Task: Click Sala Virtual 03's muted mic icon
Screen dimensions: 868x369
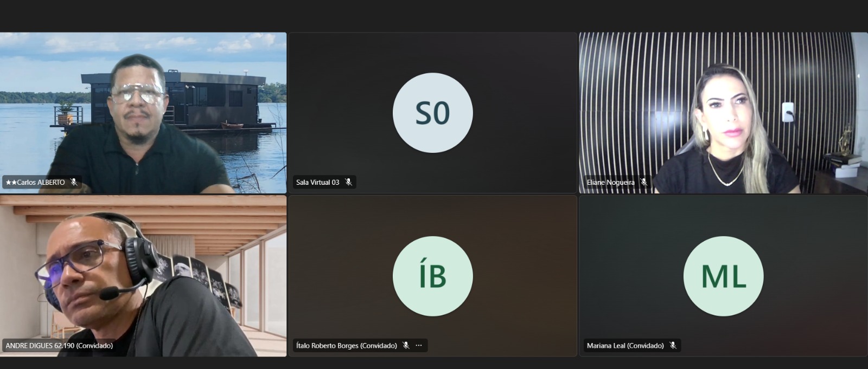Action: click(348, 183)
